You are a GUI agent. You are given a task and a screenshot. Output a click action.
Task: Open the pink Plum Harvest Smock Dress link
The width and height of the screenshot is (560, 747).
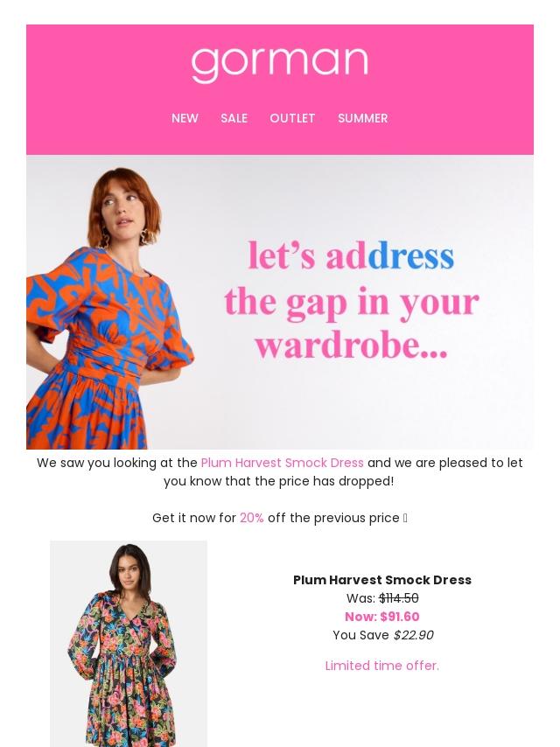(x=282, y=463)
